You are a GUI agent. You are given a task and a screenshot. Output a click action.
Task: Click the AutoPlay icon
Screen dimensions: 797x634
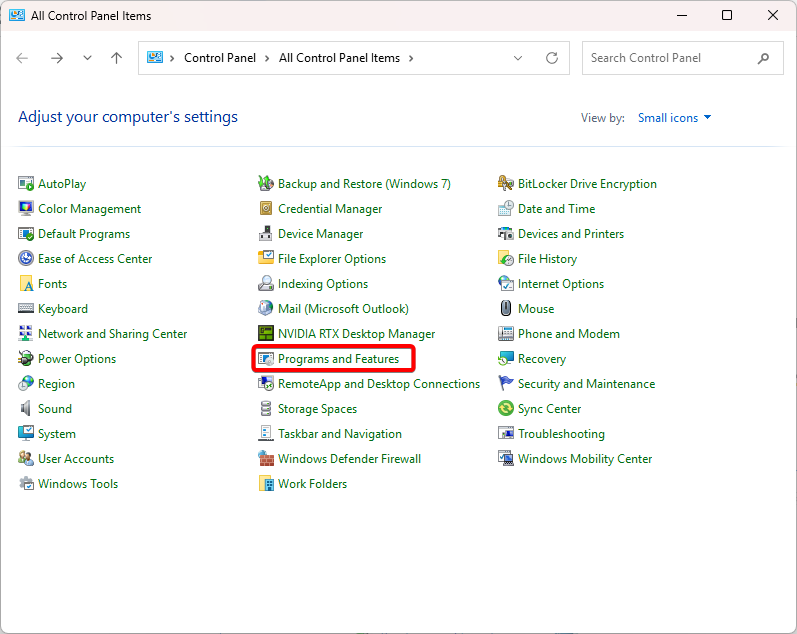click(26, 184)
